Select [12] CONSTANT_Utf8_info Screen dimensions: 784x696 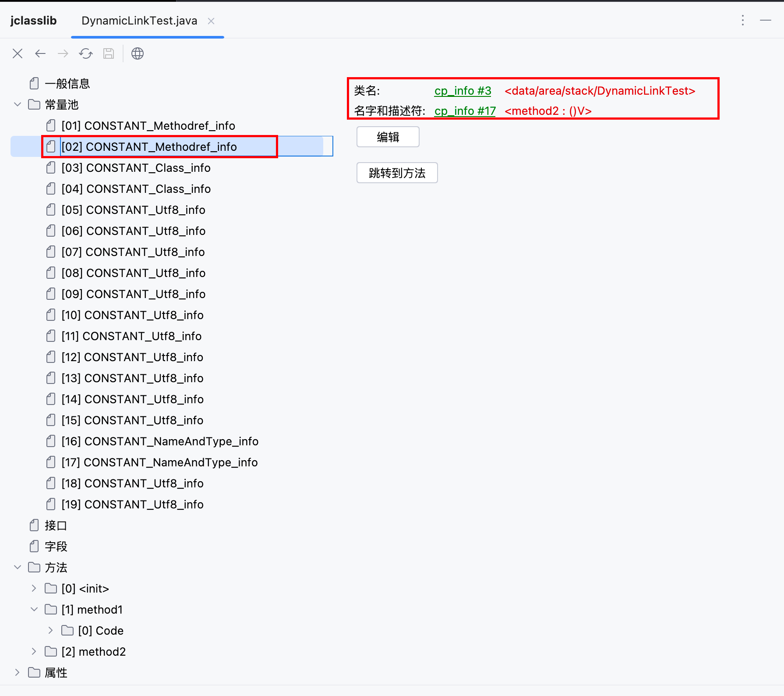coord(132,357)
